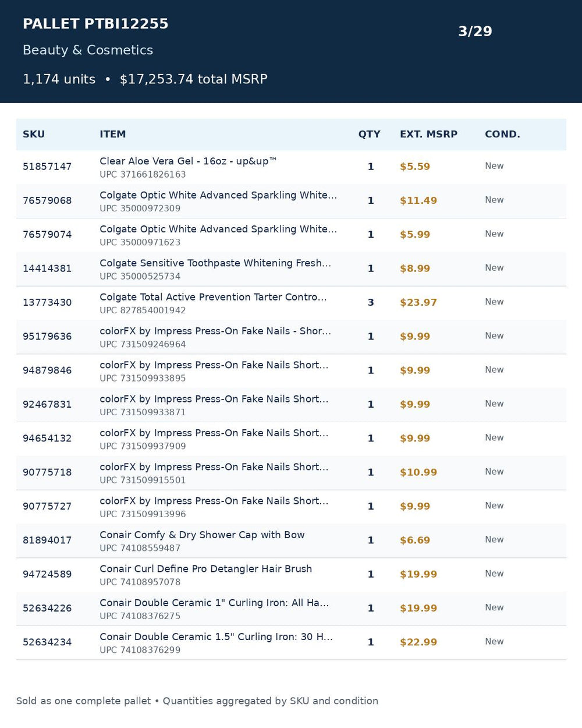
Task: Click the New condition for SKU 90775727
Action: point(494,506)
